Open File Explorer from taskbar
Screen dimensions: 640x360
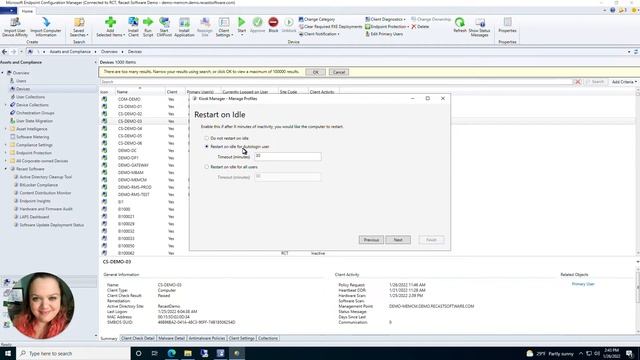[188, 353]
